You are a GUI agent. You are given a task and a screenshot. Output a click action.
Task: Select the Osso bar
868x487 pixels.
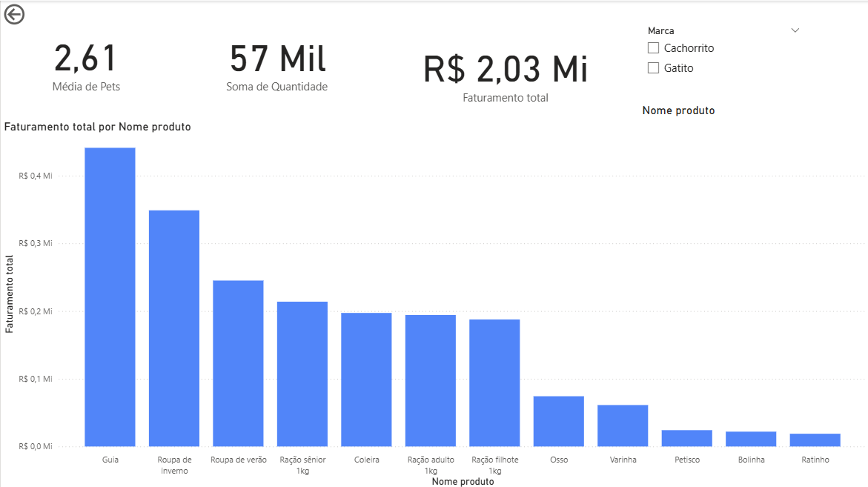click(x=559, y=421)
